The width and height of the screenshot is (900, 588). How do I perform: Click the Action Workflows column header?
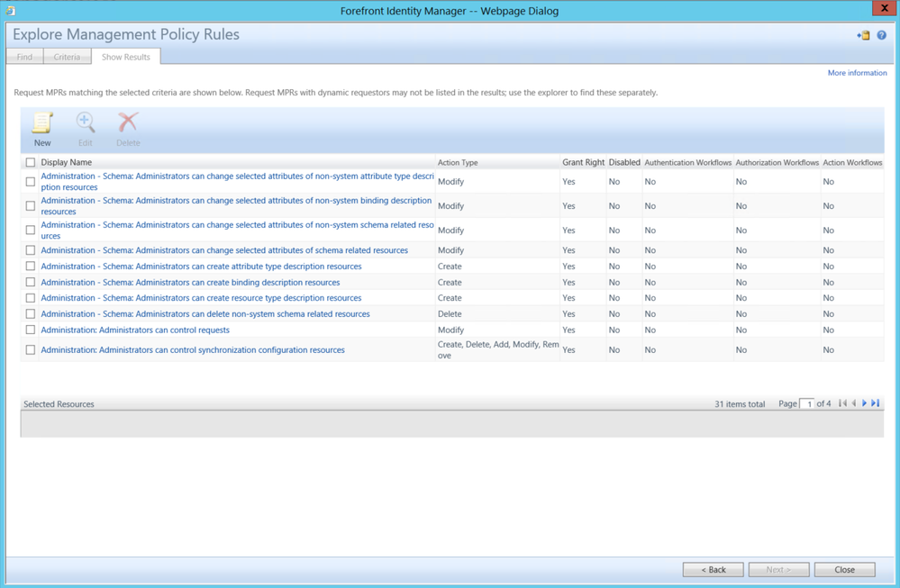(x=852, y=162)
